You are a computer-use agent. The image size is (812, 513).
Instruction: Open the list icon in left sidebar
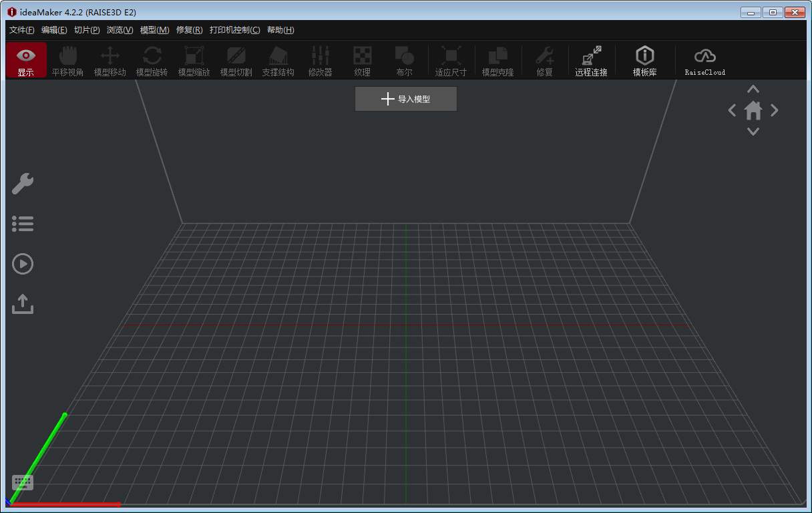(x=23, y=224)
